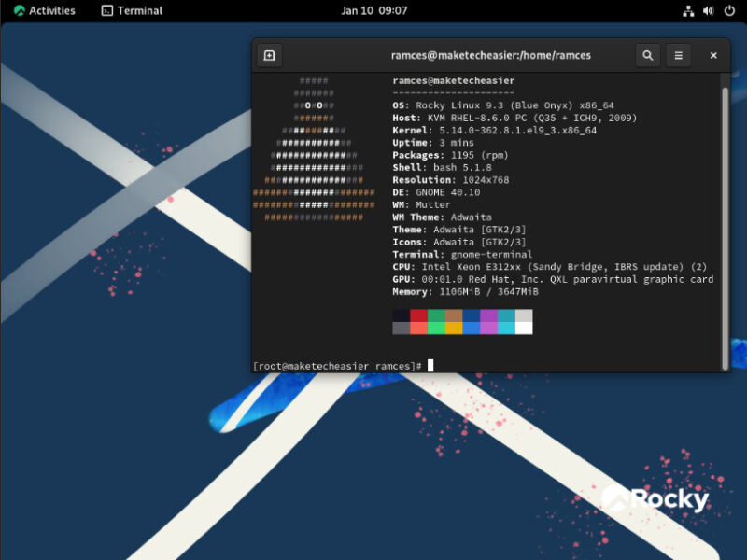Click the terminal search icon
This screenshot has height=560, width=747.
click(x=647, y=55)
